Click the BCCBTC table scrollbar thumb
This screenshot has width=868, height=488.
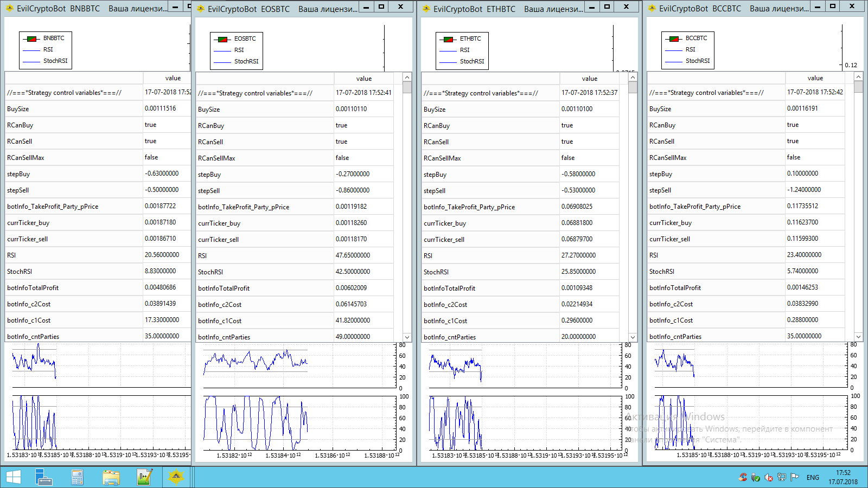tap(858, 87)
